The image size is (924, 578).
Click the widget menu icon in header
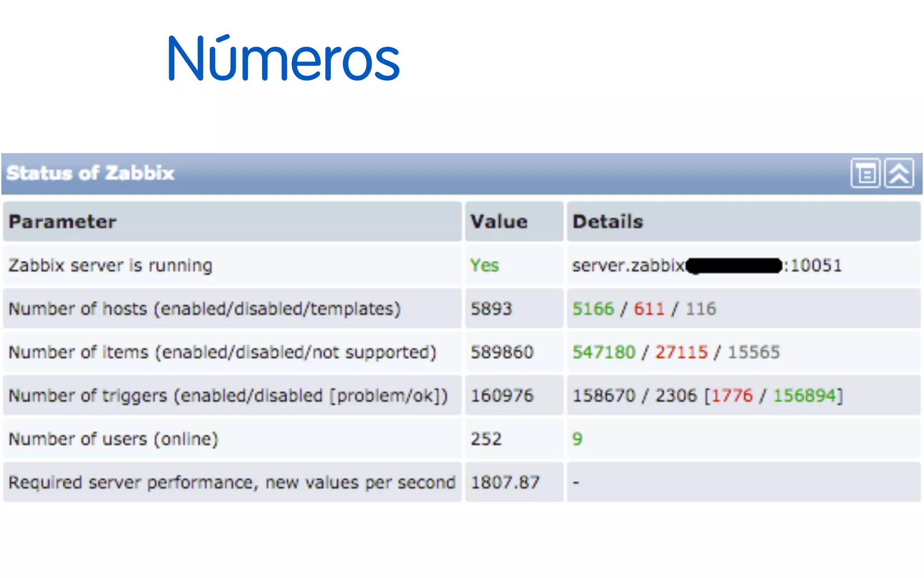point(865,173)
